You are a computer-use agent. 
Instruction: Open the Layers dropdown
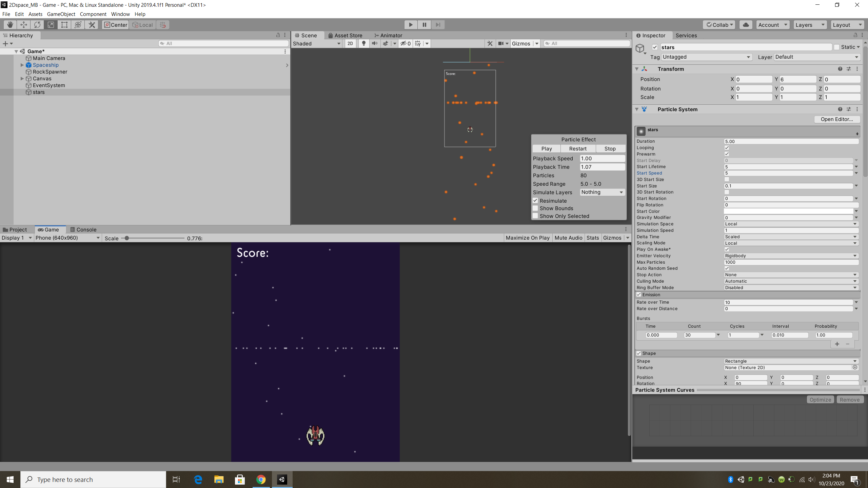tap(809, 25)
